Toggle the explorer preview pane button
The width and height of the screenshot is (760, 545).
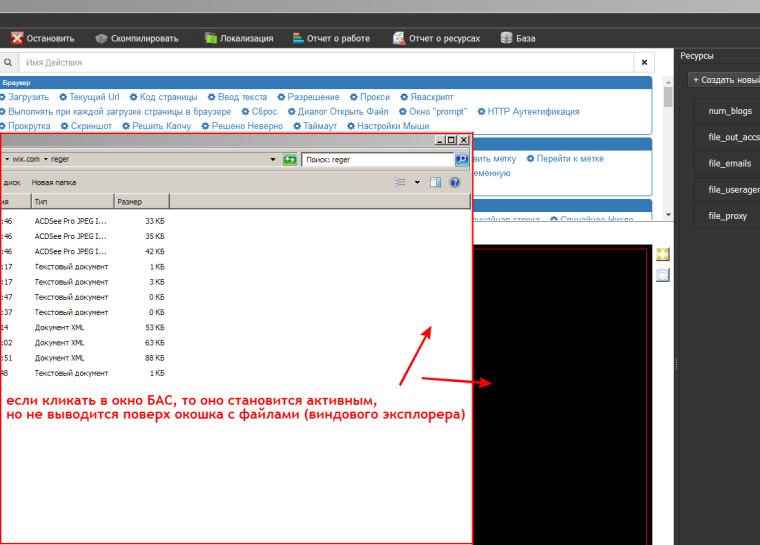click(x=435, y=182)
